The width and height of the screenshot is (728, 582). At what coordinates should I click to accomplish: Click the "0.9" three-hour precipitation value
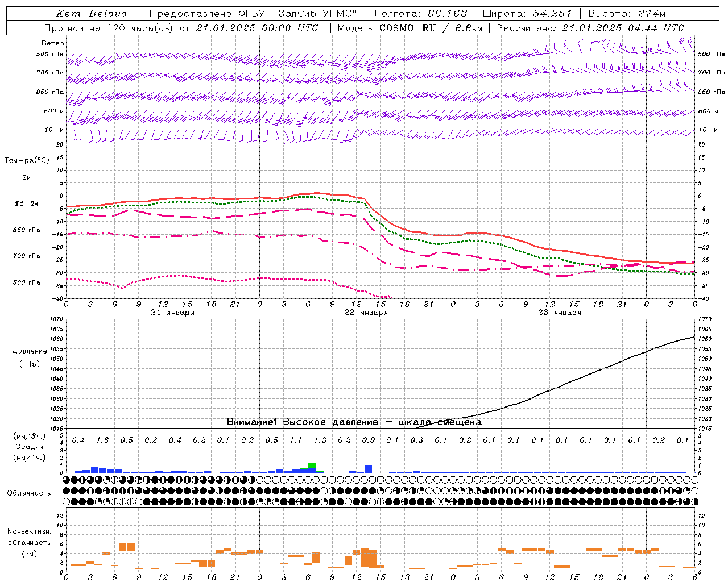(x=369, y=440)
